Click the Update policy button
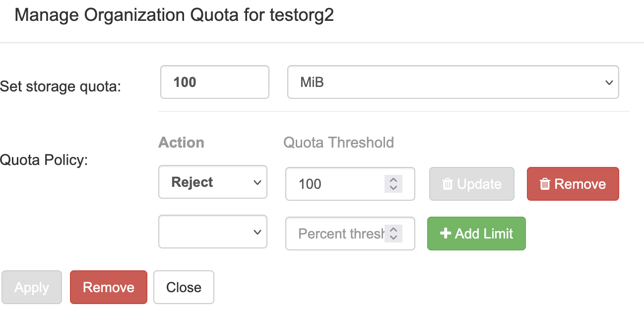644x316 pixels. click(471, 184)
